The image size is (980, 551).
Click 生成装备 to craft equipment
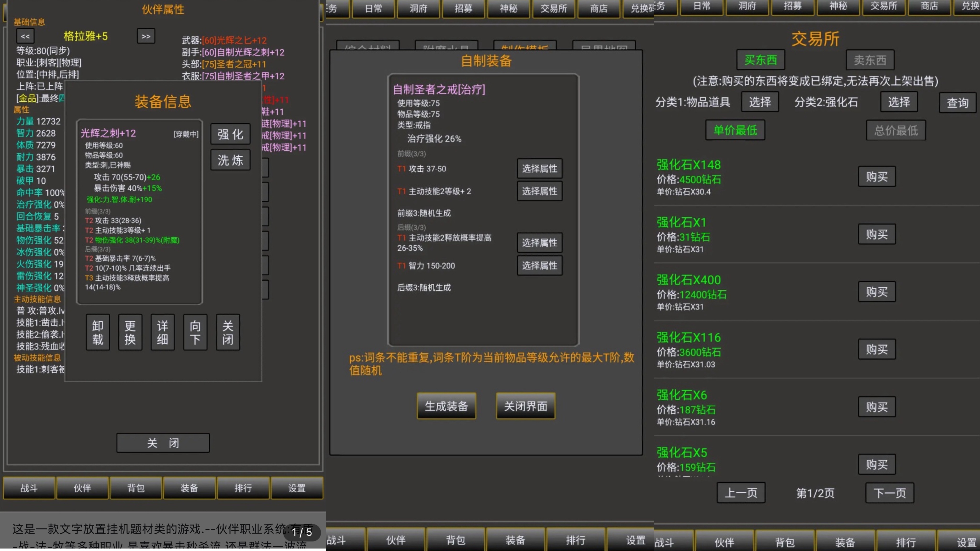coord(446,406)
